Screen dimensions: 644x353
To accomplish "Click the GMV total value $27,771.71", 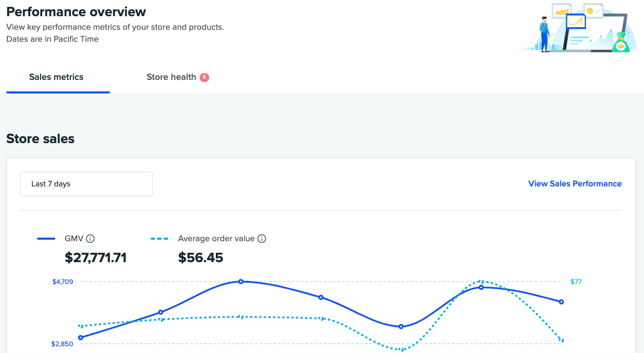I will coord(95,257).
